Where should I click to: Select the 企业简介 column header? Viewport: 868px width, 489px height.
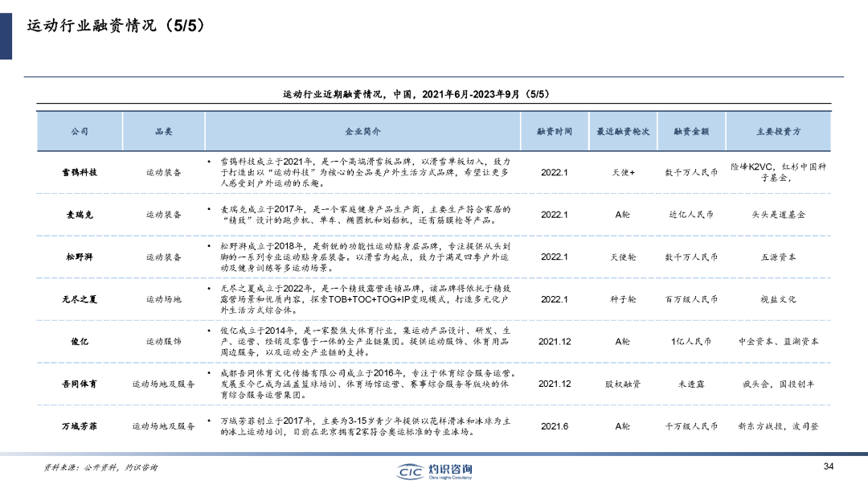(x=362, y=132)
